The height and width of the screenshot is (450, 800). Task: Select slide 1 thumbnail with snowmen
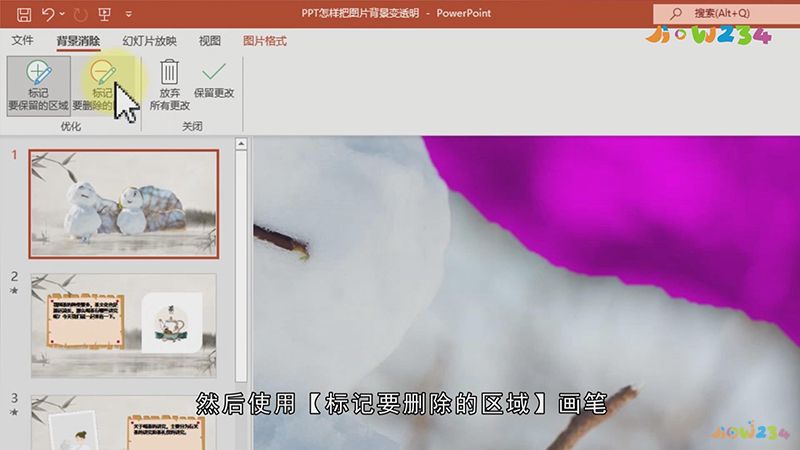[124, 204]
